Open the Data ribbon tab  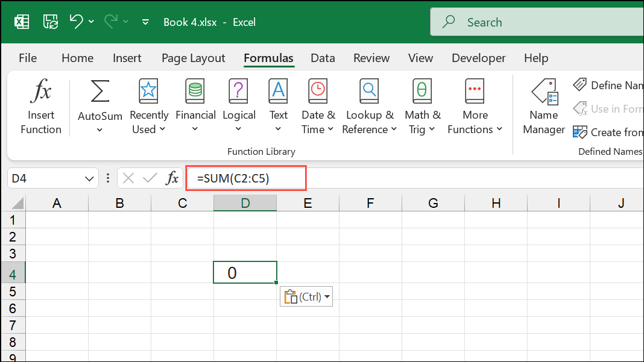point(323,58)
